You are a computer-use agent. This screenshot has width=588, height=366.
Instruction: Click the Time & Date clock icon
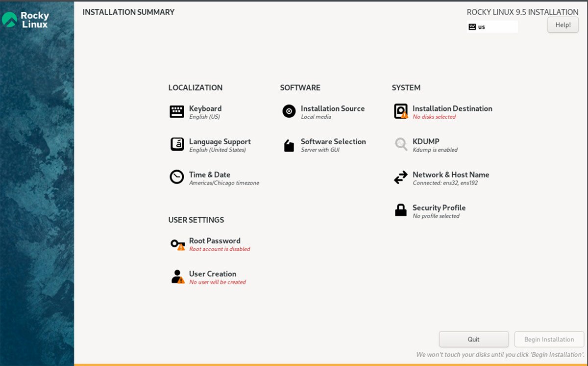tap(177, 177)
